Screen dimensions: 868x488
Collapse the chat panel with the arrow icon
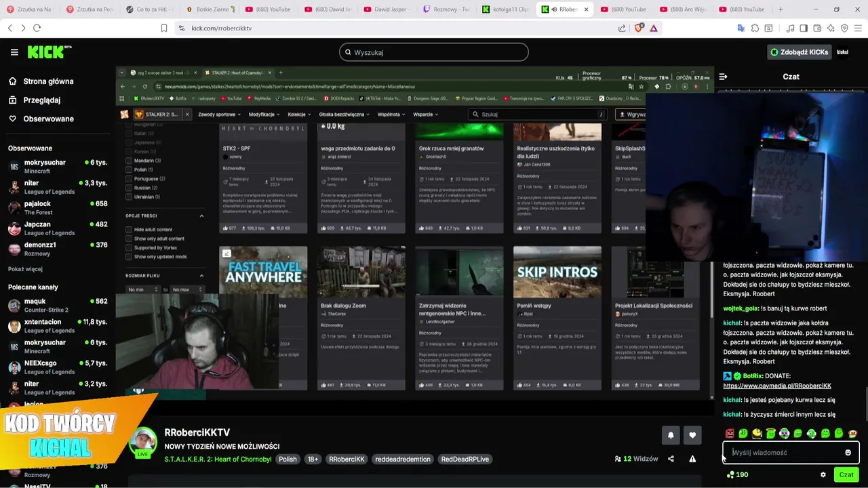pyautogui.click(x=723, y=77)
